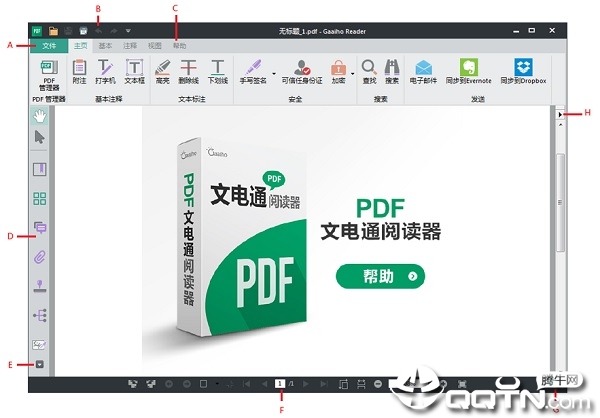The height and width of the screenshot is (418, 600).
Task: Select the Hand tool in left sidebar
Action: pos(39,116)
